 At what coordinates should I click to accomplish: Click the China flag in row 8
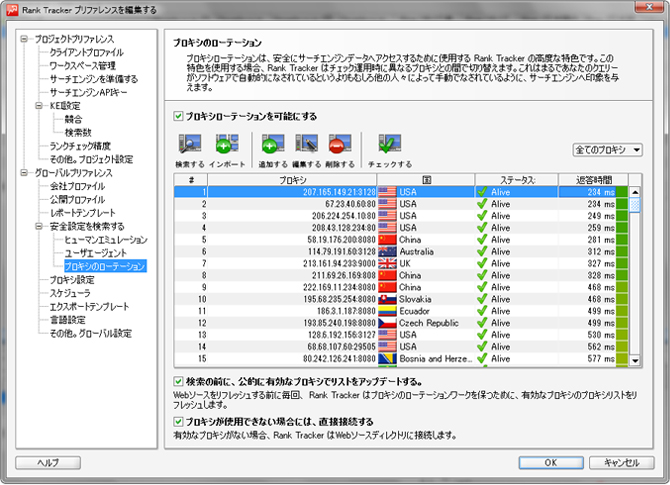click(x=387, y=276)
